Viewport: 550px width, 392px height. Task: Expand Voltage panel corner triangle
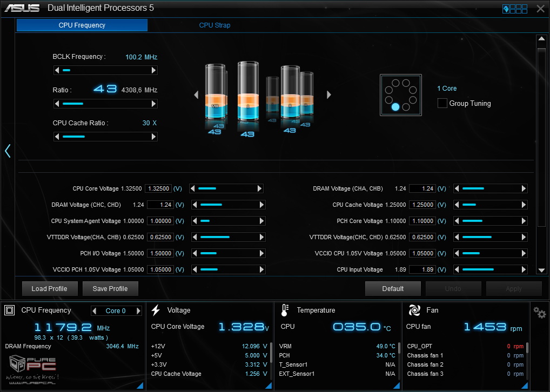tap(269, 386)
